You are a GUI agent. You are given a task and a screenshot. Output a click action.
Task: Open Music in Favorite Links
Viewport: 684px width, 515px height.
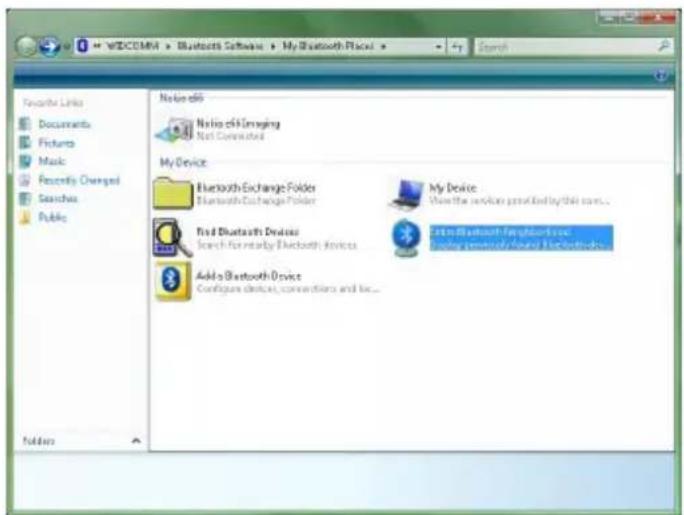(x=52, y=161)
